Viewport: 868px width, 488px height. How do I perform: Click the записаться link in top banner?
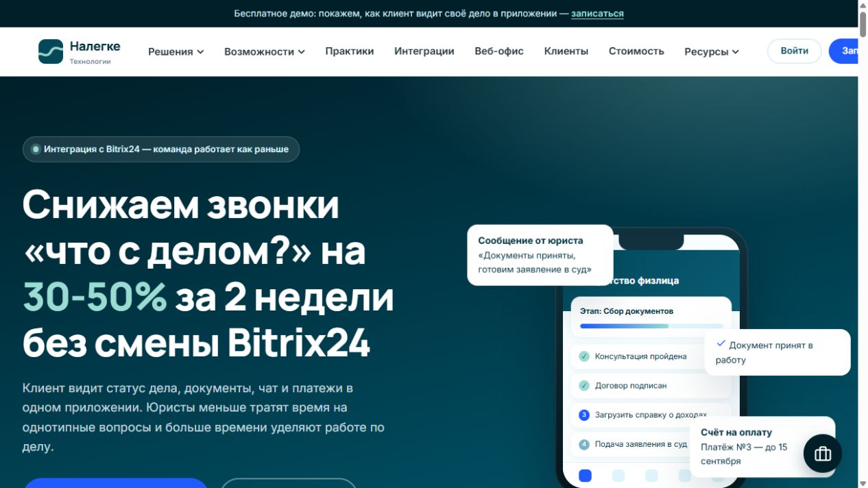point(597,13)
